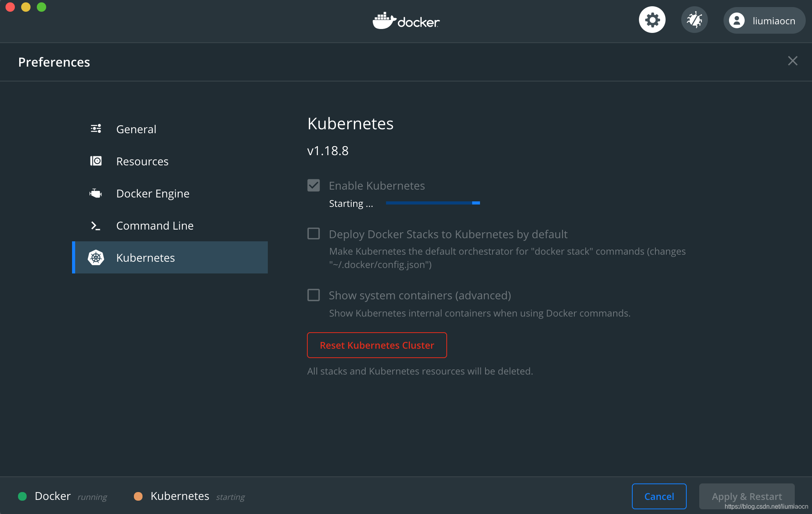Click the Command Line prompt icon
The width and height of the screenshot is (812, 514).
point(96,225)
